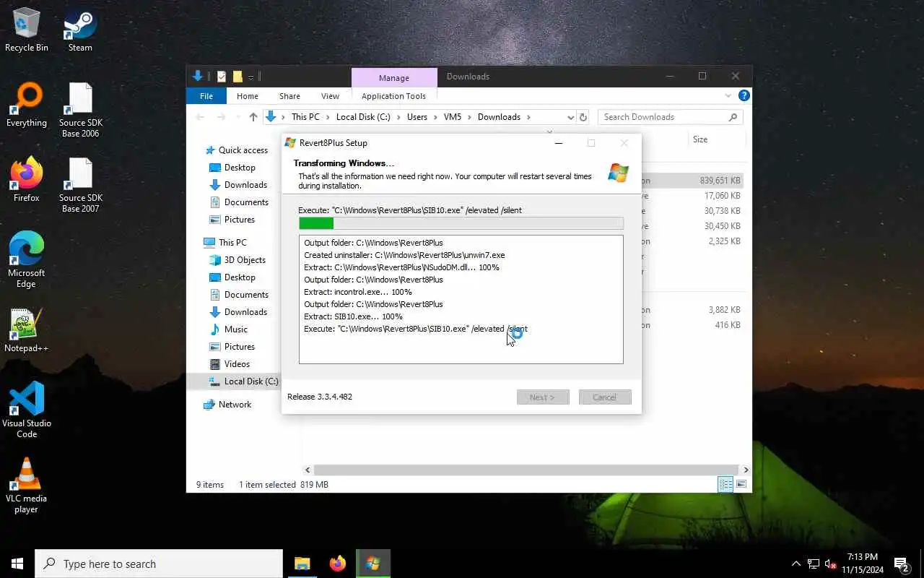Open File Explorer from the taskbar

[302, 564]
